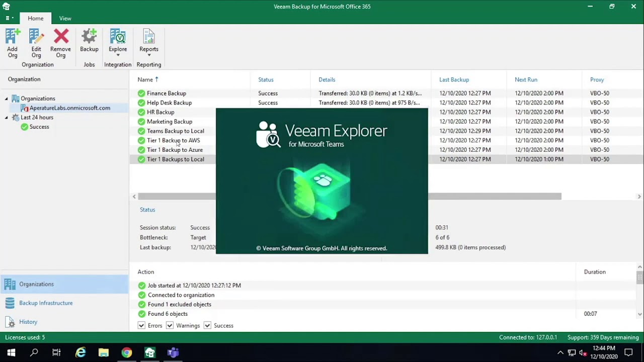Click the action log scroll down arrow
Viewport: 644px width, 362px height.
640,314
